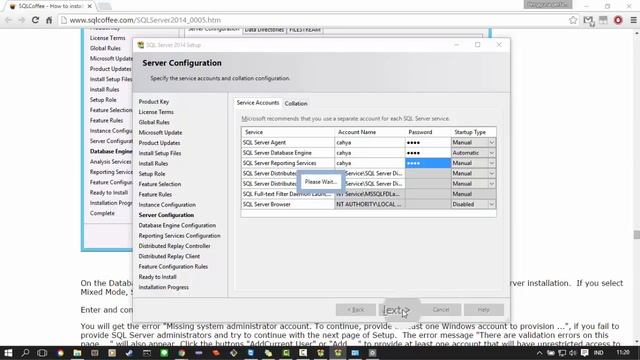Open Task View on taskbar
The width and height of the screenshot is (640, 360).
click(42, 353)
